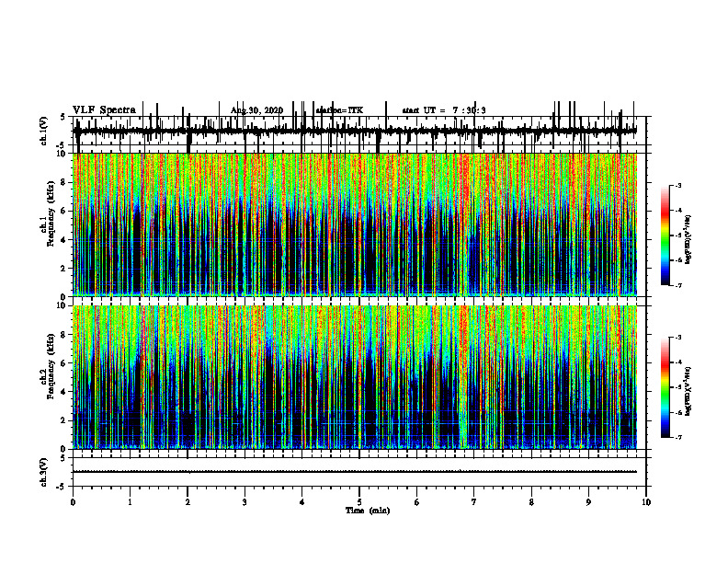728x563 pixels.
Task: Click the "-7" label on lower colorbar
Action: pos(678,437)
